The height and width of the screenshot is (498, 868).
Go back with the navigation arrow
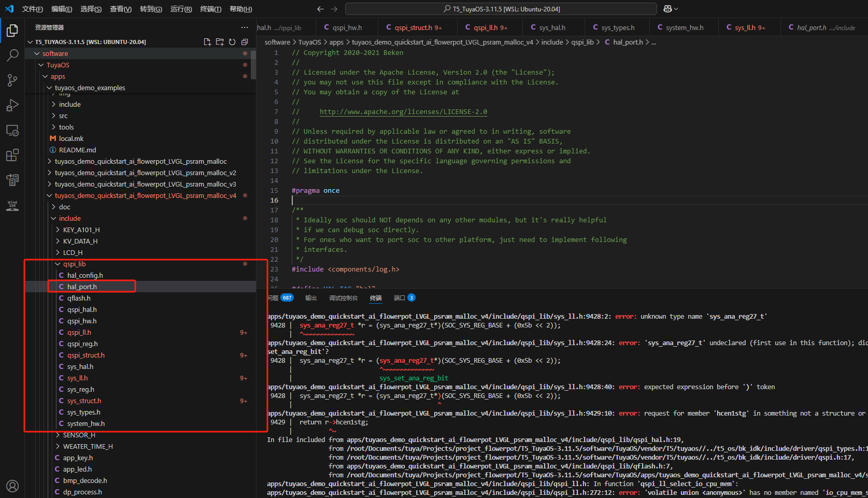coord(320,9)
